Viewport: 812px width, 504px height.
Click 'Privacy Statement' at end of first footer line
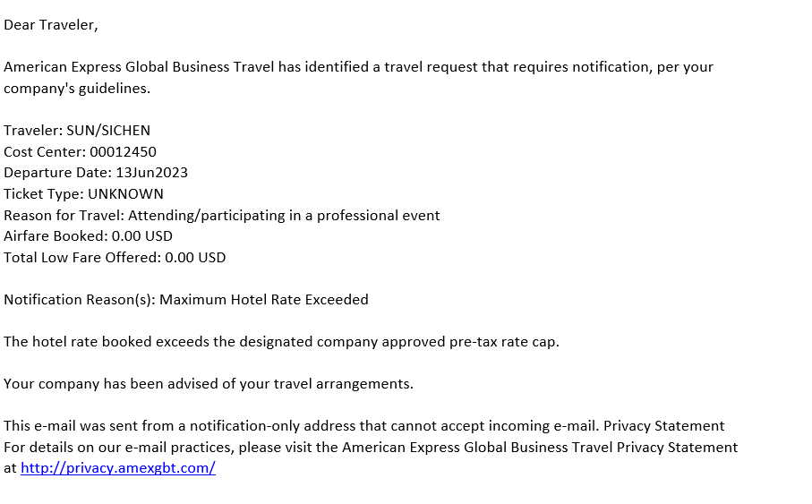coord(664,426)
